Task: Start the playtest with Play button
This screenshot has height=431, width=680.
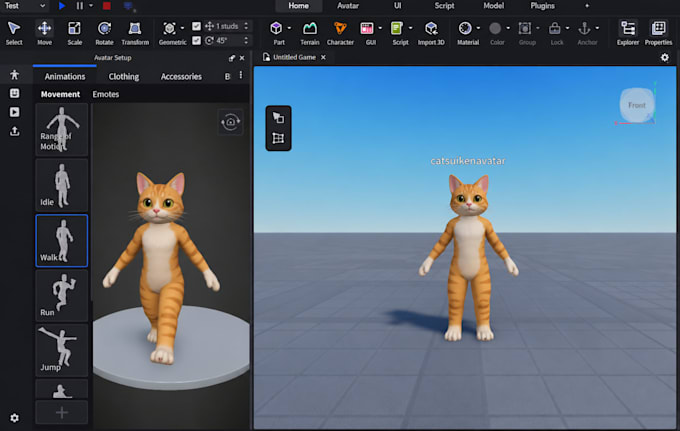Action: [62, 6]
